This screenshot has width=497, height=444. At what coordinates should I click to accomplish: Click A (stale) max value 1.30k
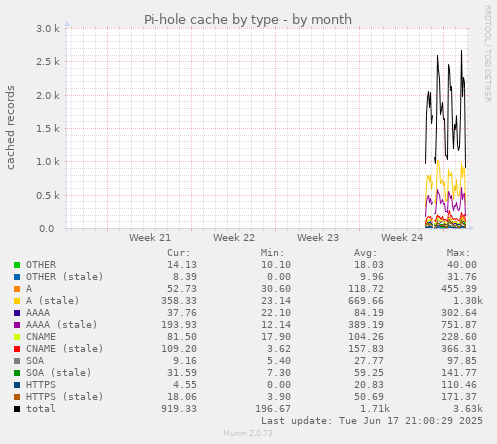pos(468,301)
